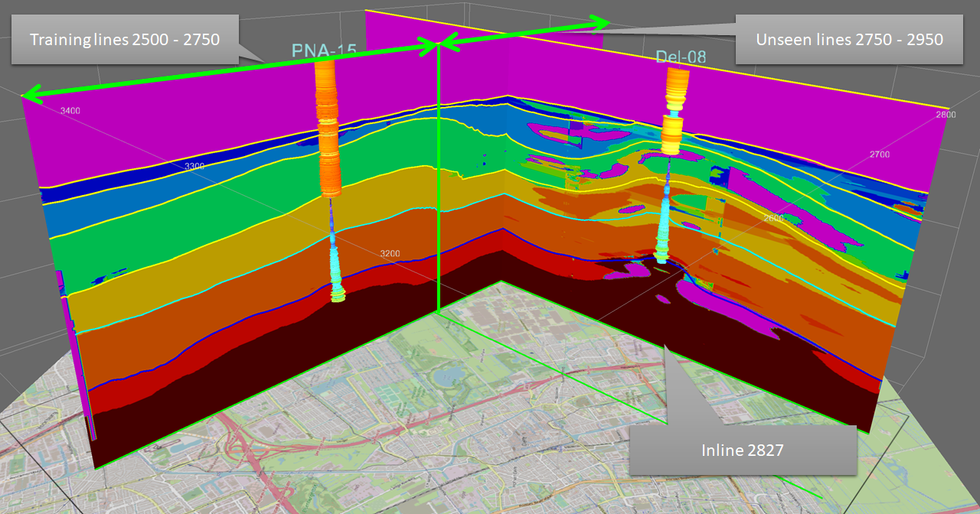Click the 2800 axis annotation on the right

coord(945,114)
